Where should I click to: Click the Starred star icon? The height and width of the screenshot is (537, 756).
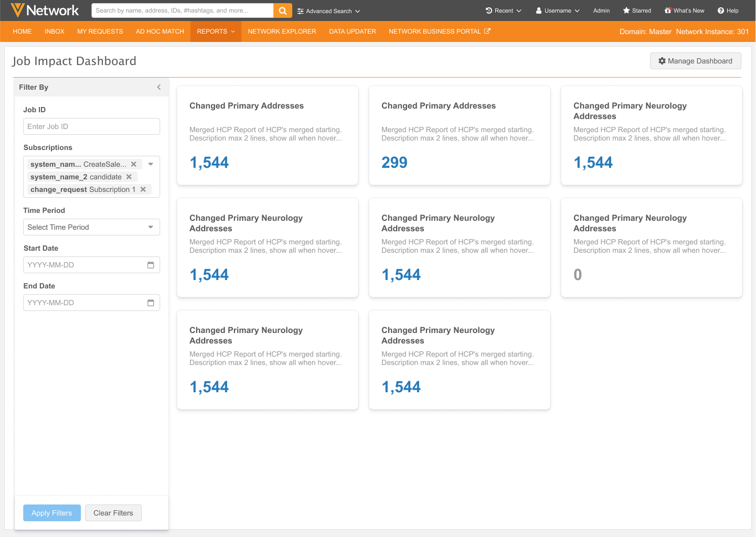click(626, 10)
